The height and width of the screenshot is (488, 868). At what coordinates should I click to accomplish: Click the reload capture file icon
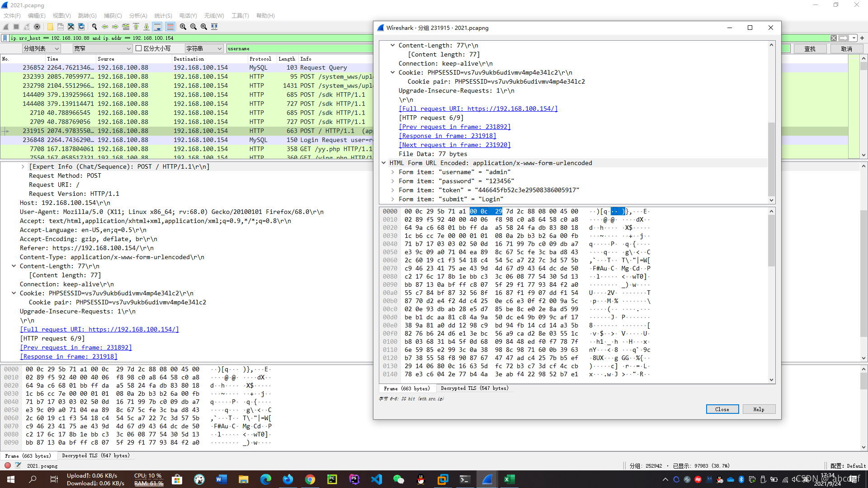81,27
